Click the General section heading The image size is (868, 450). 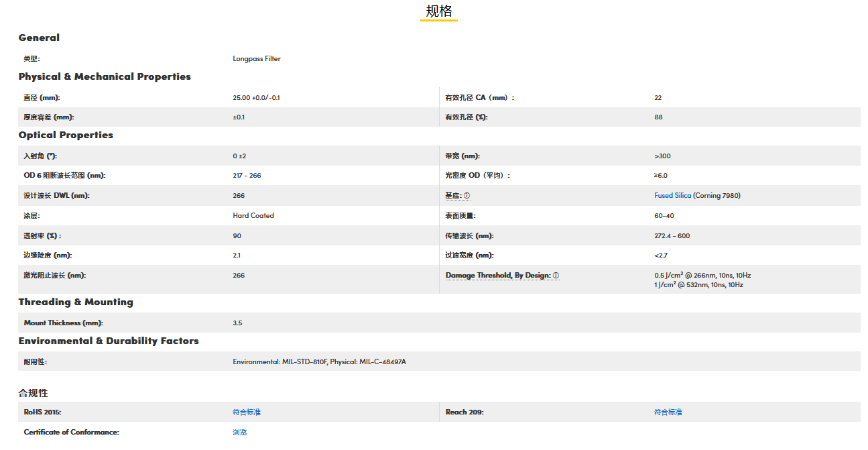pyautogui.click(x=39, y=38)
